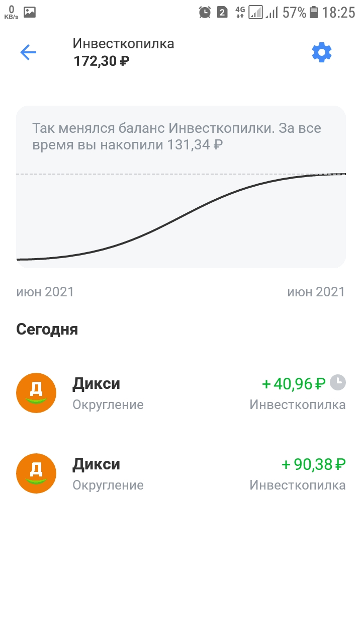Tap the Инвесткопилка title header
362x644 pixels.
[124, 44]
